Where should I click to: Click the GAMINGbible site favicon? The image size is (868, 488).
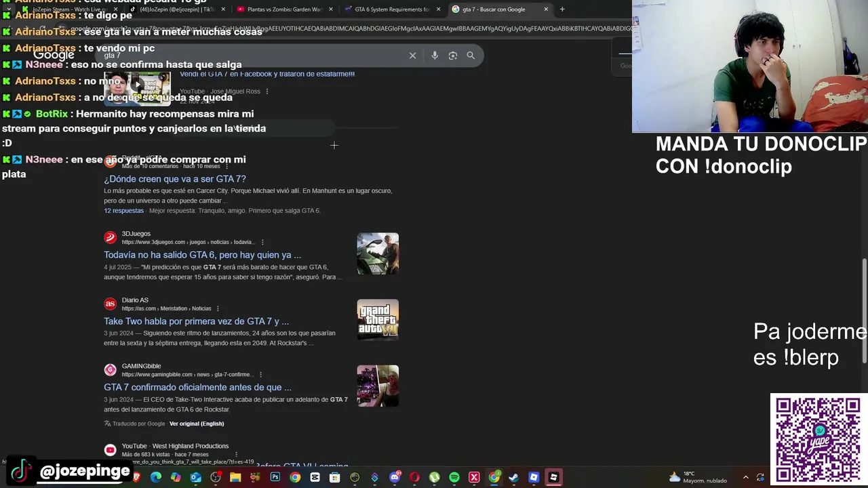(x=110, y=370)
